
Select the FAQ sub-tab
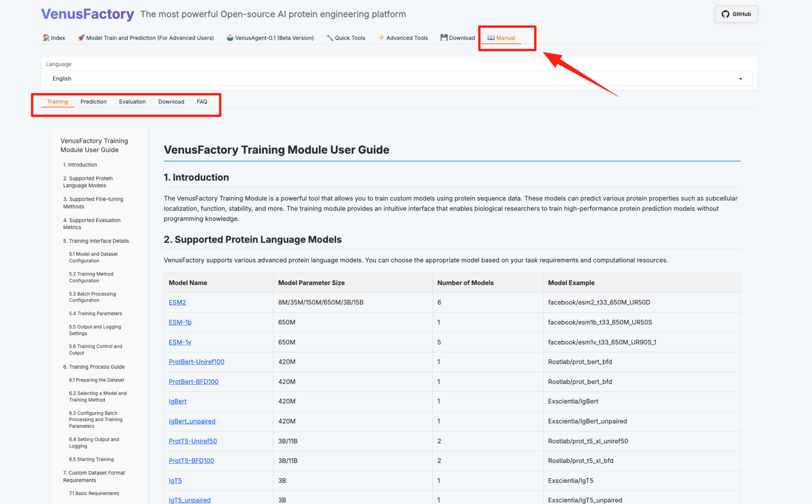click(x=202, y=102)
